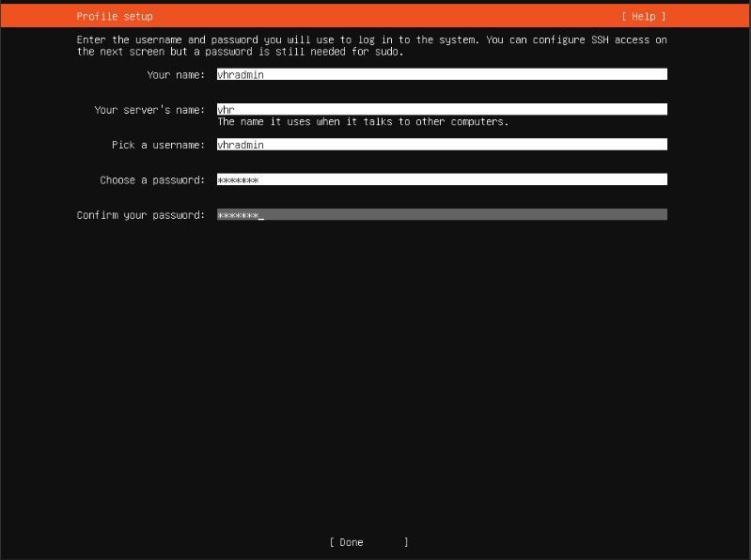
Task: Click the masked asterisks in Choose a password
Action: [238, 179]
